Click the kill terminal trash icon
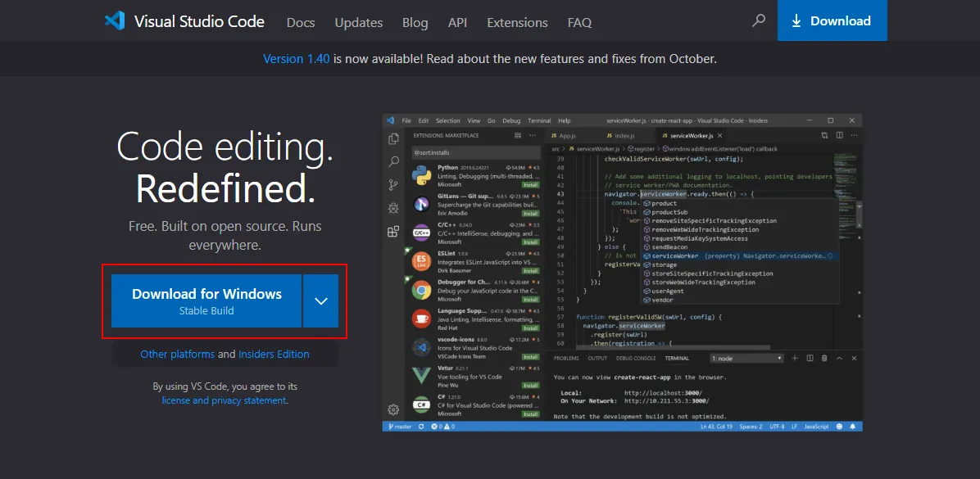 click(824, 359)
